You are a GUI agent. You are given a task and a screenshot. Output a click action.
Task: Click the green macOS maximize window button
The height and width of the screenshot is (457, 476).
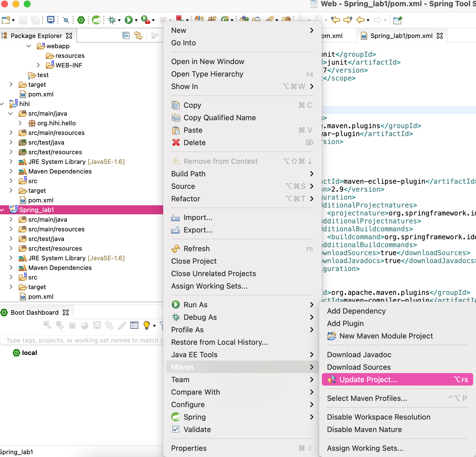pos(27,4)
